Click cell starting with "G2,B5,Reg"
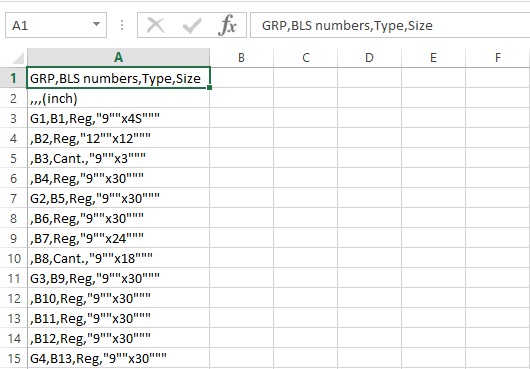Image resolution: width=530 pixels, height=369 pixels. click(x=118, y=198)
